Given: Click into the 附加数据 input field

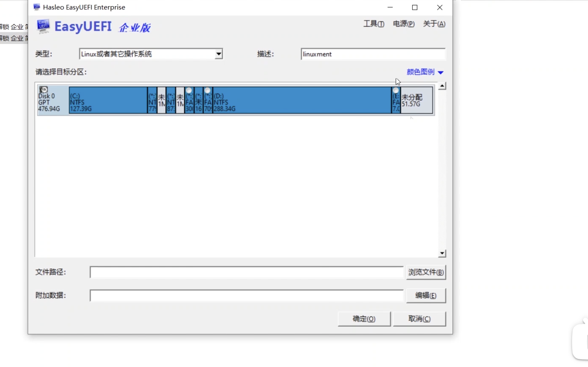Looking at the screenshot, I should click(x=247, y=296).
